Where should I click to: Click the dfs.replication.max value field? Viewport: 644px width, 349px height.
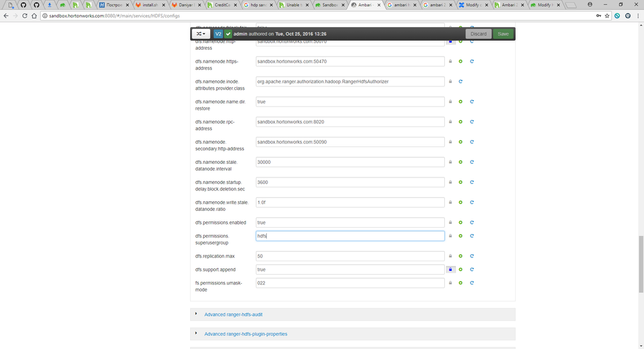pos(350,256)
